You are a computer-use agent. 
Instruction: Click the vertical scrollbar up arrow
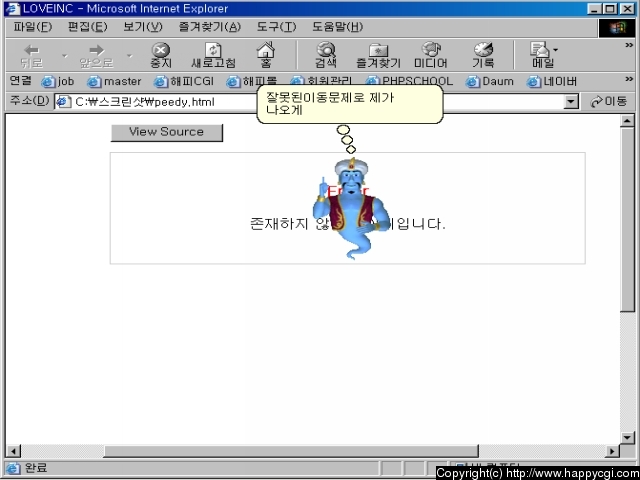click(x=627, y=120)
